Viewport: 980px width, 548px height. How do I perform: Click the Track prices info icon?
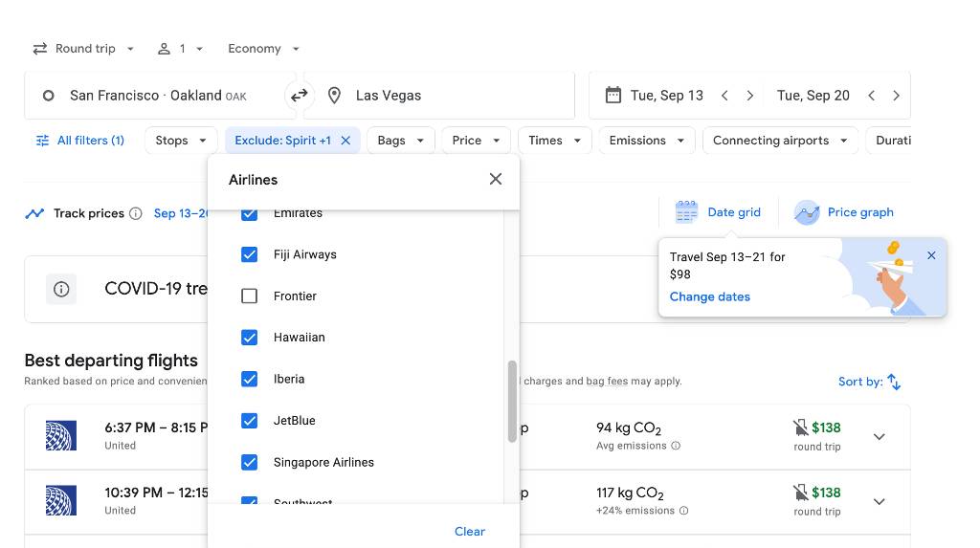[136, 213]
